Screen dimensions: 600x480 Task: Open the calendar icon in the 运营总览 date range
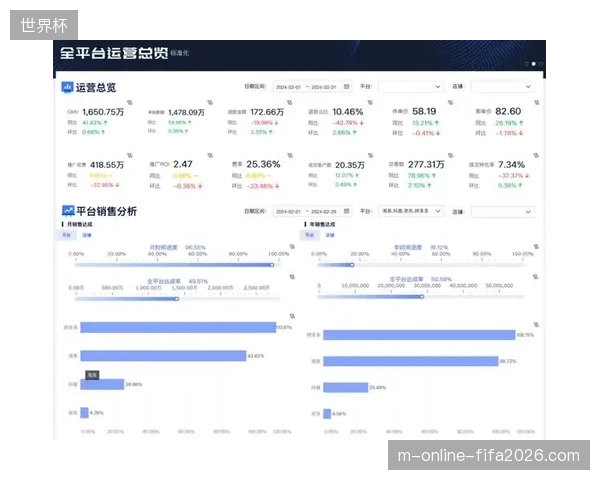(x=346, y=87)
